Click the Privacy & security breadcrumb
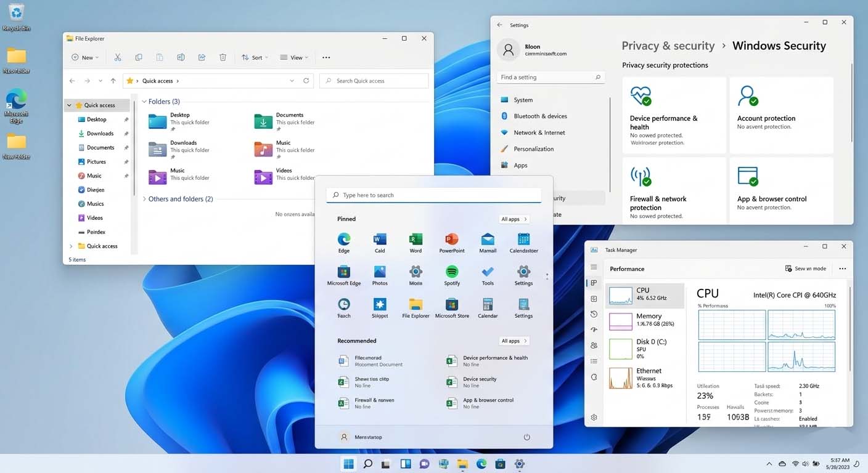 pos(668,46)
